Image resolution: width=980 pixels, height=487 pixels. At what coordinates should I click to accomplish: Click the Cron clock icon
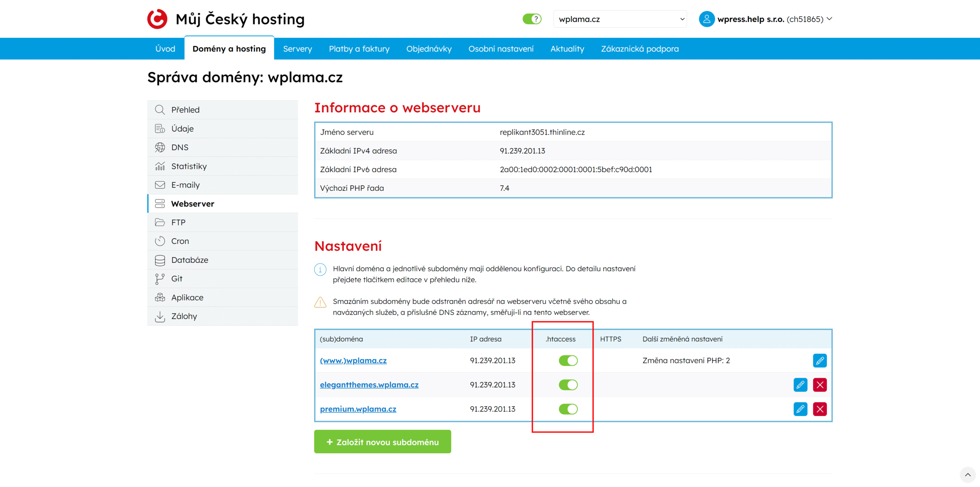point(160,241)
